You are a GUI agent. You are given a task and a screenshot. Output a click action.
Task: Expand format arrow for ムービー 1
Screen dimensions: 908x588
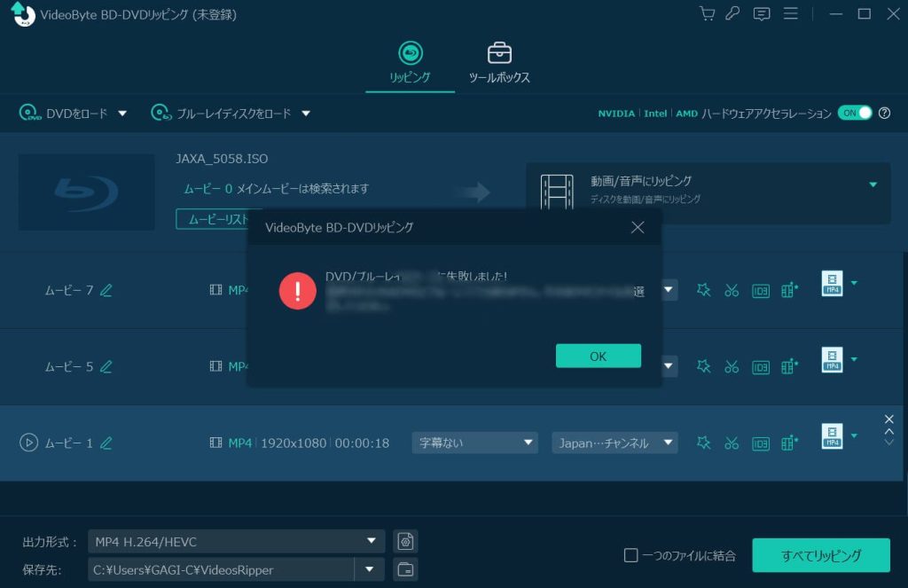click(854, 435)
